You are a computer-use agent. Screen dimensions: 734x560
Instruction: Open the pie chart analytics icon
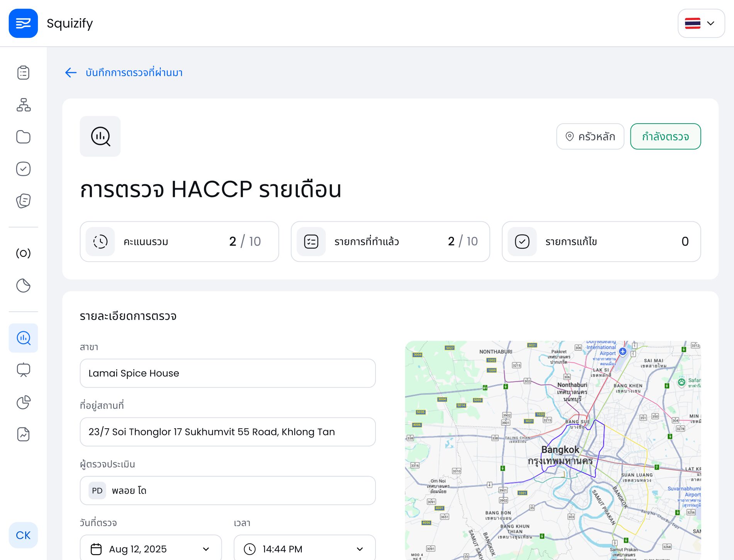[23, 402]
